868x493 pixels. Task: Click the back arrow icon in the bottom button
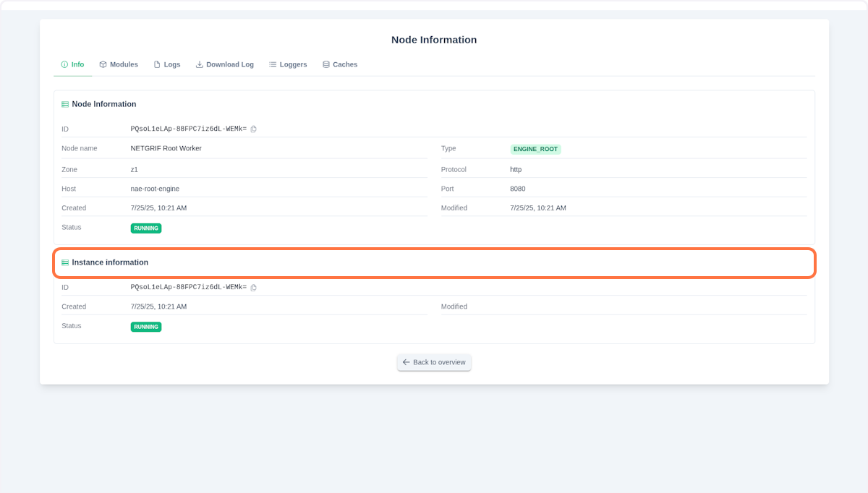click(x=407, y=362)
